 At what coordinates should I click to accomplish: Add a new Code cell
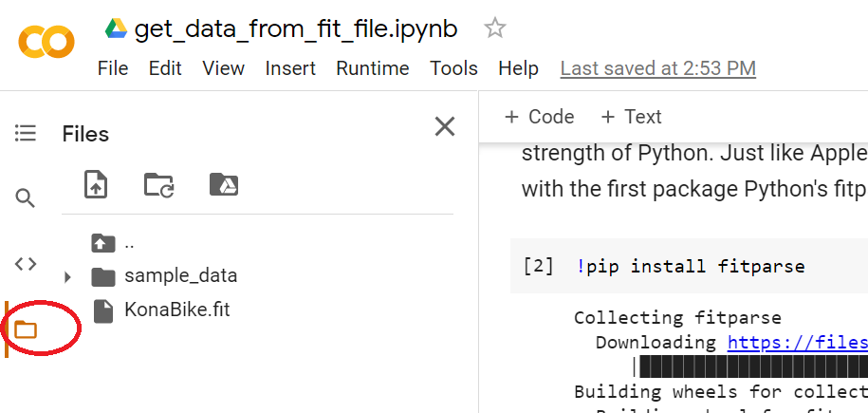point(539,117)
